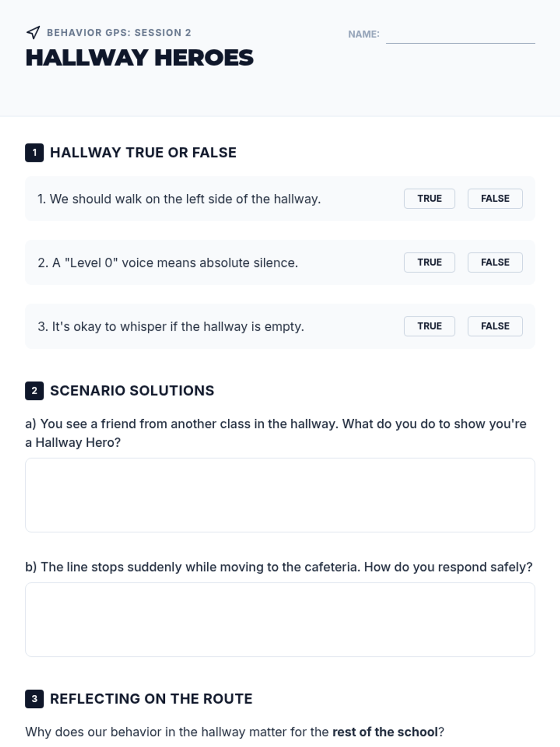This screenshot has width=560, height=747.
Task: Click the Reflecting on the Route heading
Action: click(151, 699)
